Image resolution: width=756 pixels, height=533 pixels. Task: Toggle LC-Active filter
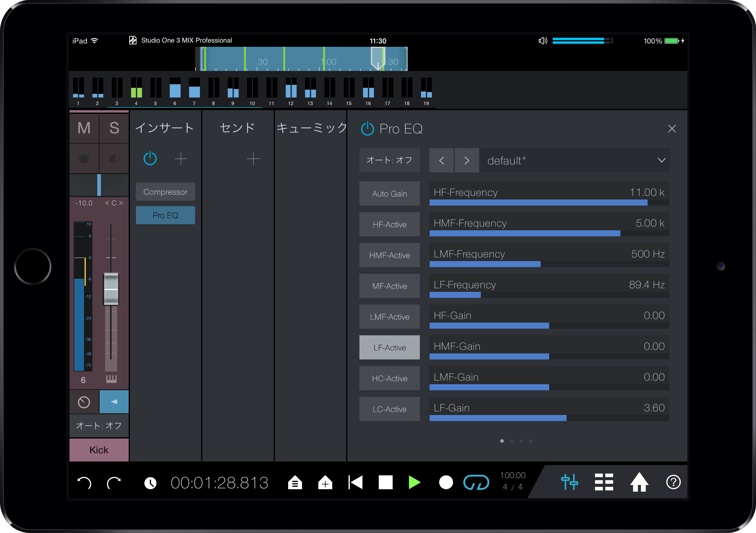pos(390,409)
